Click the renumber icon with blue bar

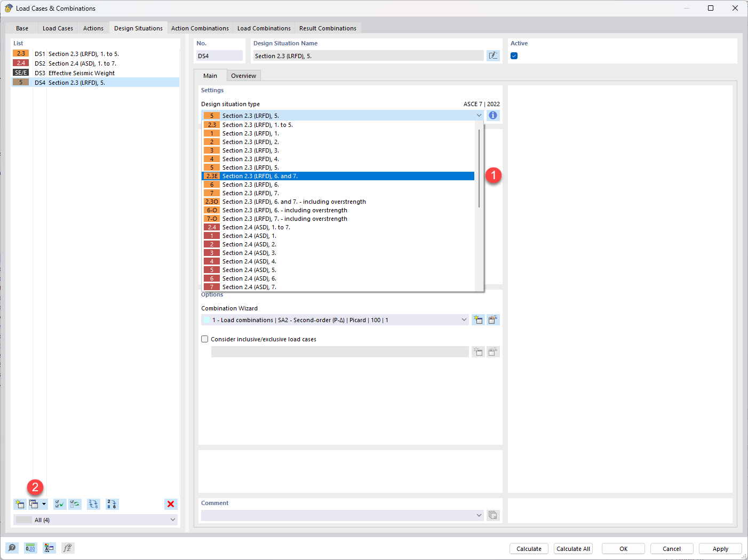click(112, 504)
